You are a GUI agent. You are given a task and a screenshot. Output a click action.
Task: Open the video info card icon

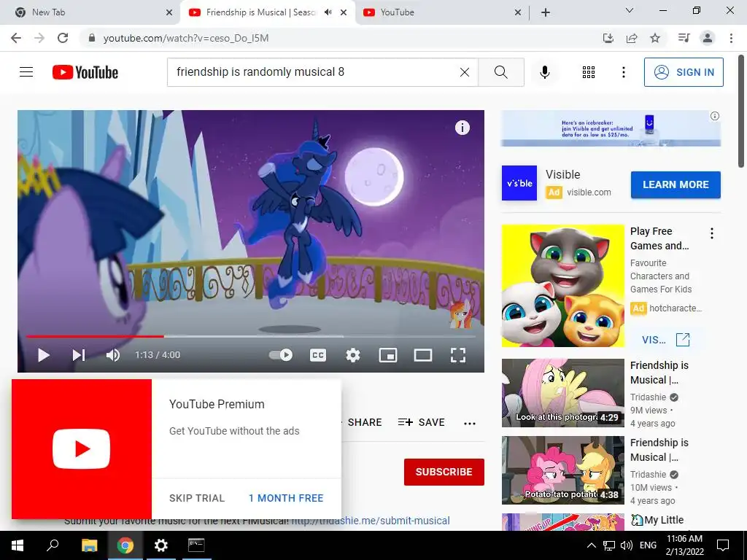coord(462,128)
